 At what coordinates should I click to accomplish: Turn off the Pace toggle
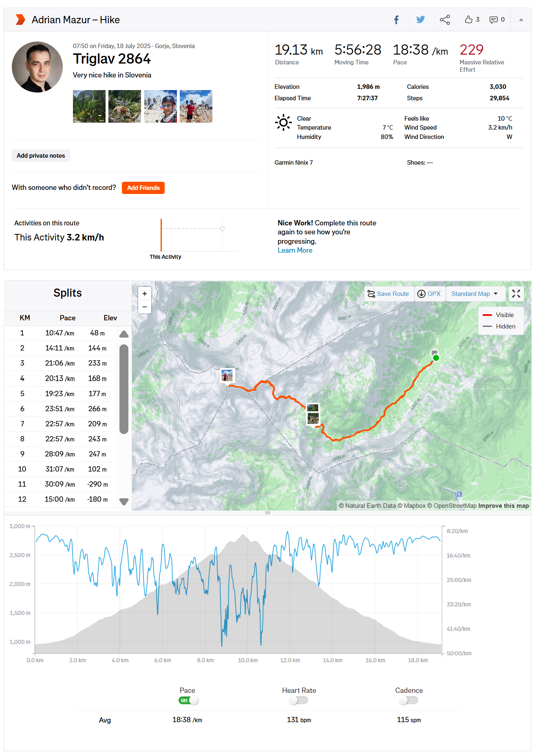point(188,700)
